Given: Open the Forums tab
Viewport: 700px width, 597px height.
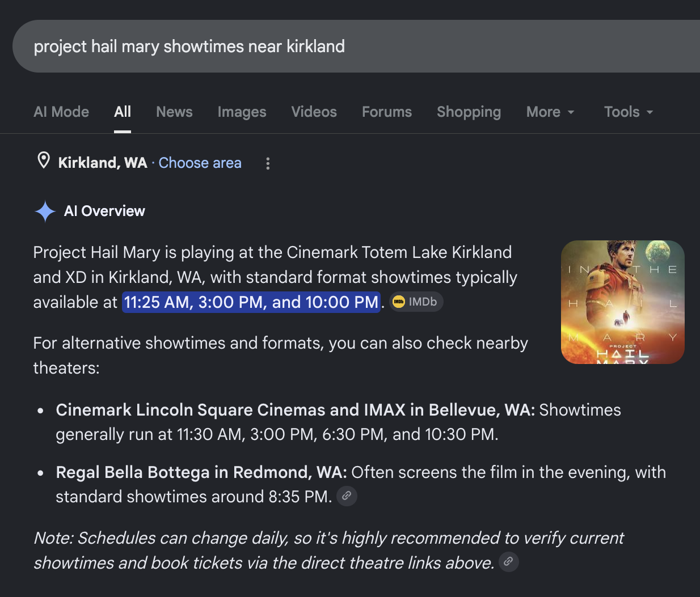Looking at the screenshot, I should coord(387,112).
